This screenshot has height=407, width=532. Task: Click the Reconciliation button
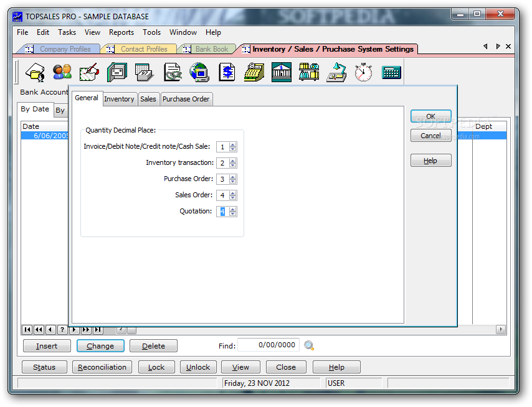(102, 367)
